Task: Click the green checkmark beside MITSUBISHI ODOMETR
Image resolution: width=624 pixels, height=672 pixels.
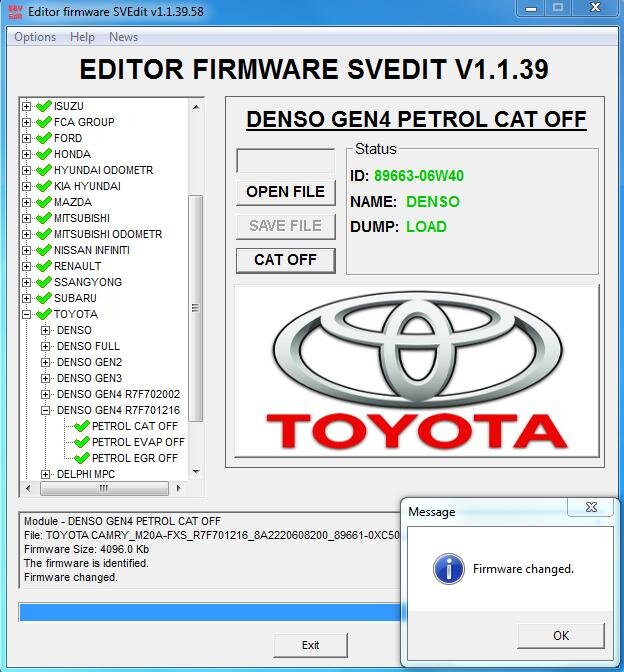Action: coord(43,234)
